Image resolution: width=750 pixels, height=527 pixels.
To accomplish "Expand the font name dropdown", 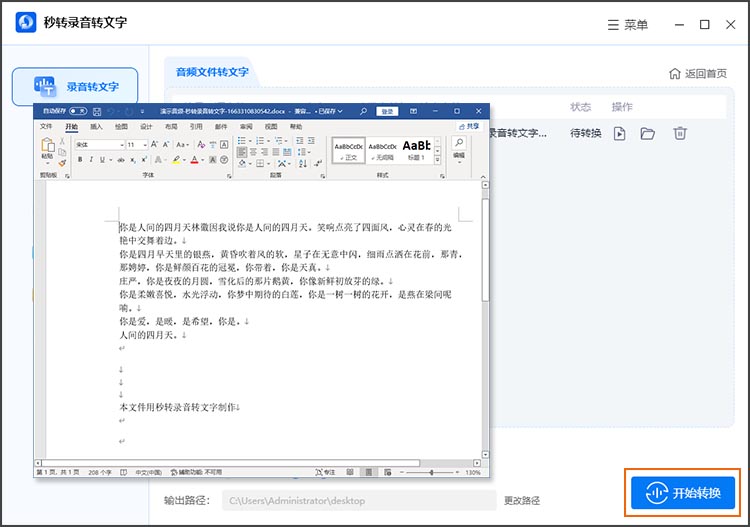I will tap(121, 145).
